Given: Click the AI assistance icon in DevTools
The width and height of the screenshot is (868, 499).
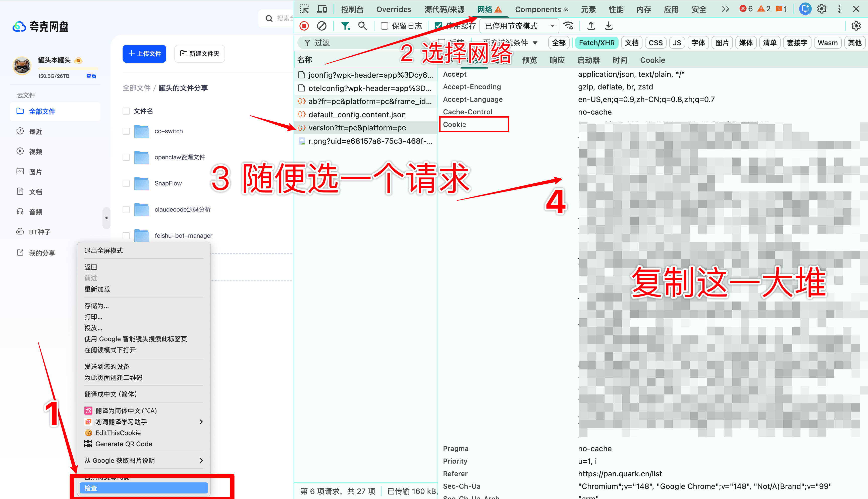Looking at the screenshot, I should pos(805,9).
